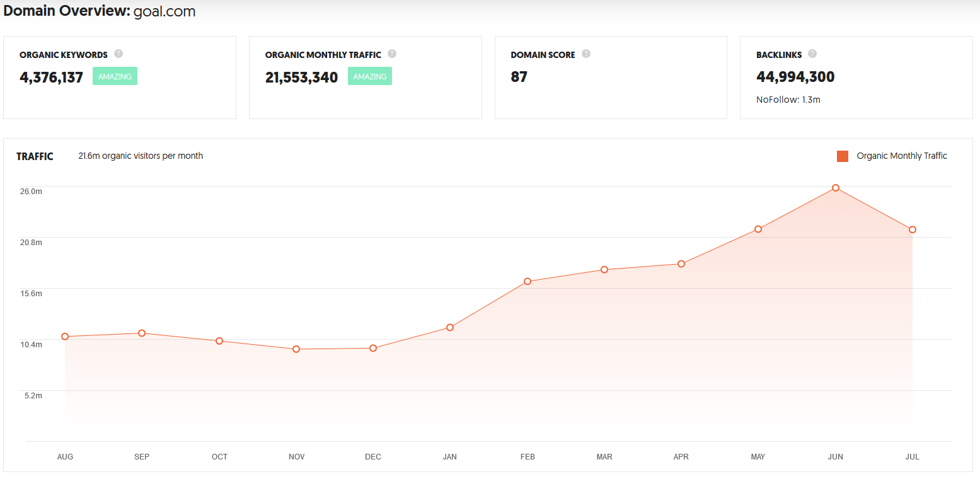Click the domain score value 87
This screenshot has width=980, height=479.
coord(519,77)
